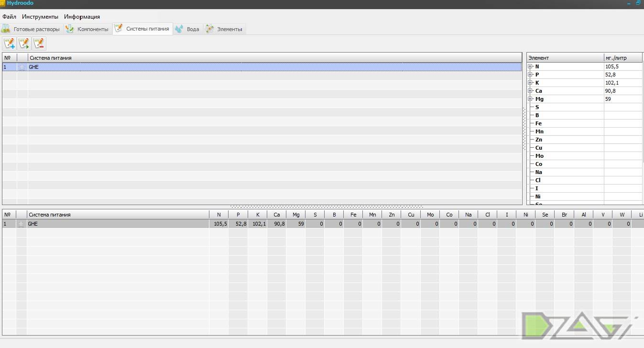Screen dimensions: 644x348
Task: Expand the N element tree node
Action: 530,66
